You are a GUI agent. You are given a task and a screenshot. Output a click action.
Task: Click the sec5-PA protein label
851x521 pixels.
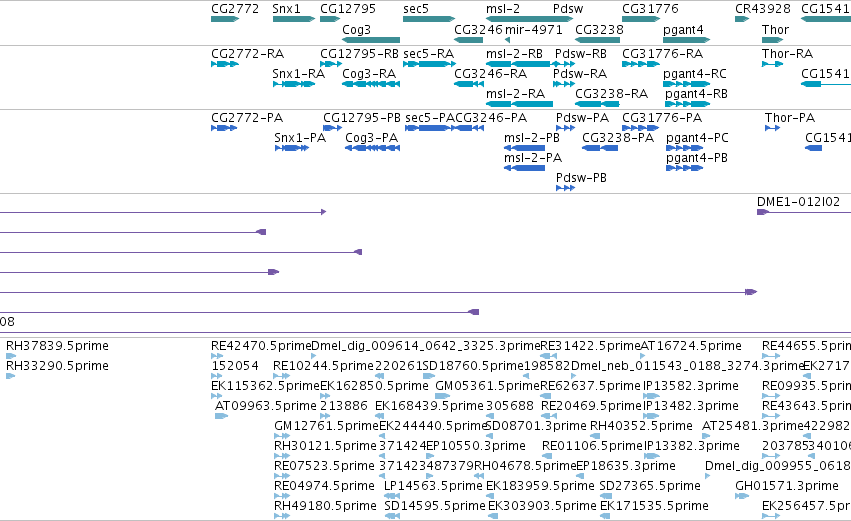click(x=430, y=118)
